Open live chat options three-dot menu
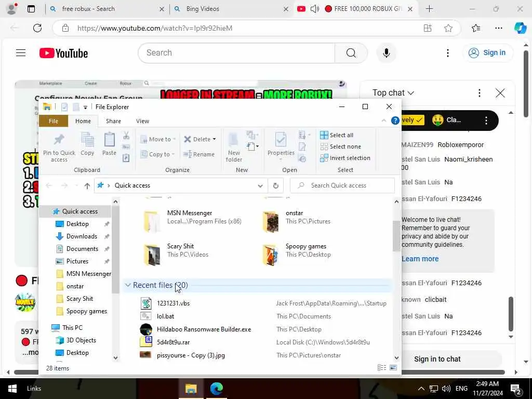Viewport: 532px width, 399px height. pyautogui.click(x=479, y=92)
